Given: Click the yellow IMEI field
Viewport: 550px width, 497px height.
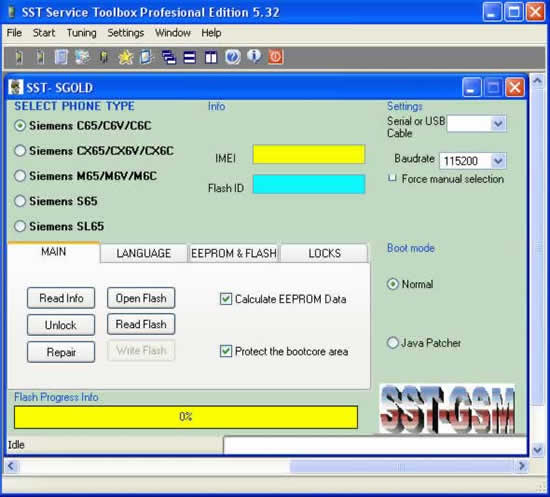Looking at the screenshot, I should 309,154.
